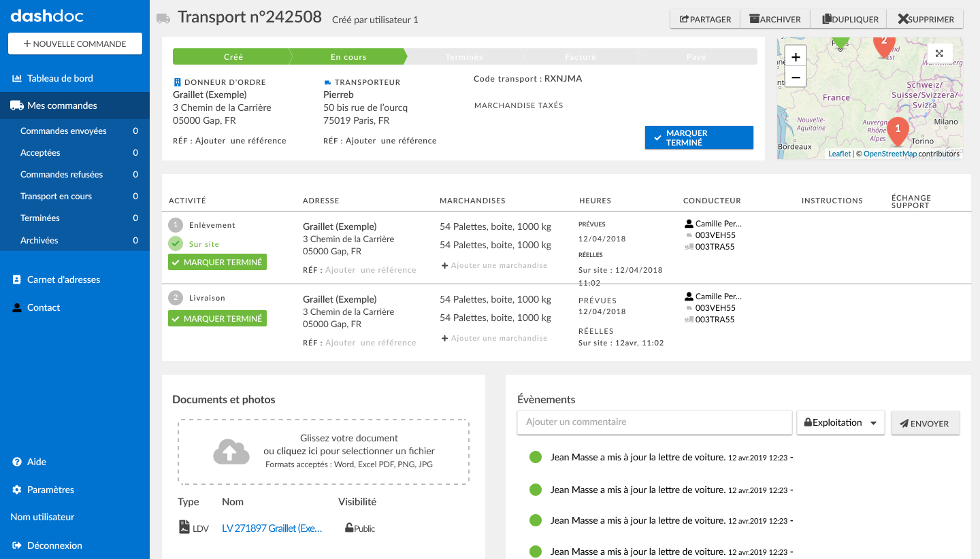The image size is (980, 559).
Task: Open the Exploitation visibility dropdown
Action: pyautogui.click(x=840, y=422)
